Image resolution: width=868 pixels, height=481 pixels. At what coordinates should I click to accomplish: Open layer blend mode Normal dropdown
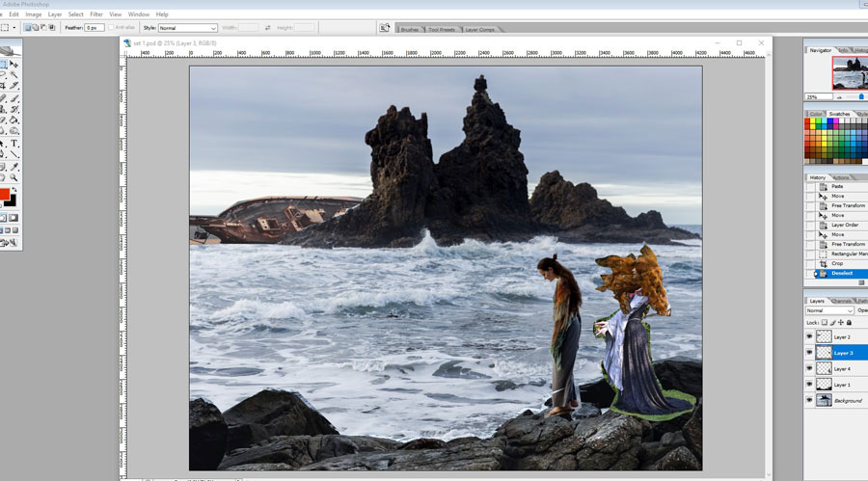pos(829,310)
